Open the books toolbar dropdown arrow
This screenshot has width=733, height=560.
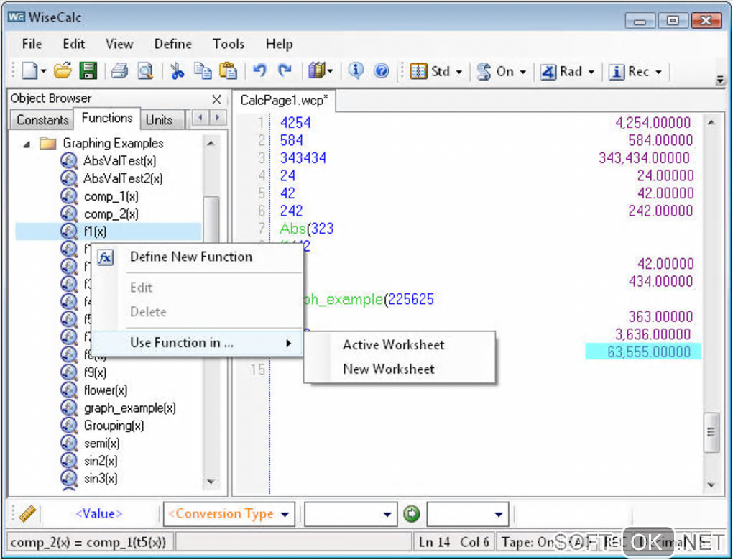pyautogui.click(x=330, y=71)
